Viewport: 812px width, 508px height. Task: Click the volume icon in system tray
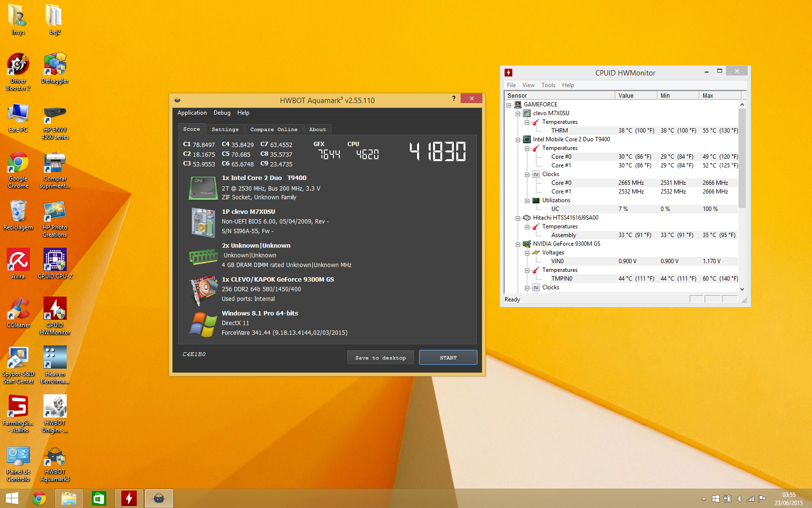739,499
